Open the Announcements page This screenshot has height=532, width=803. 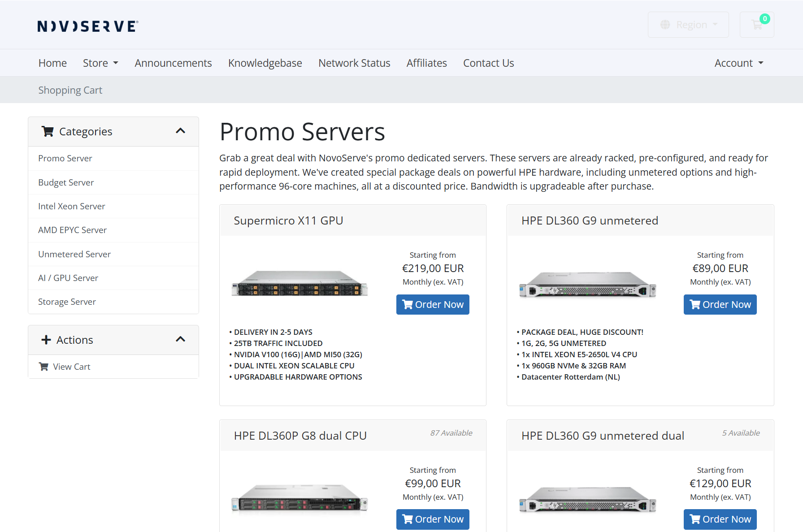click(173, 63)
